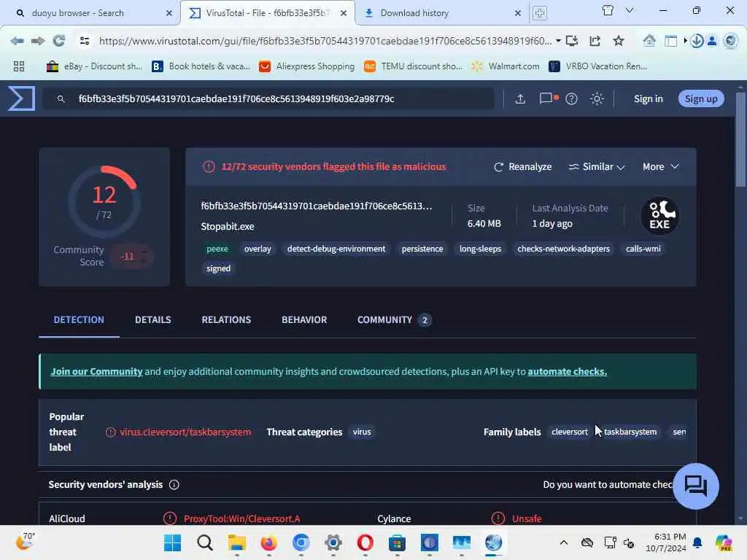Open the address bar URL dropdown arrow
The height and width of the screenshot is (560, 747).
[x=558, y=41]
